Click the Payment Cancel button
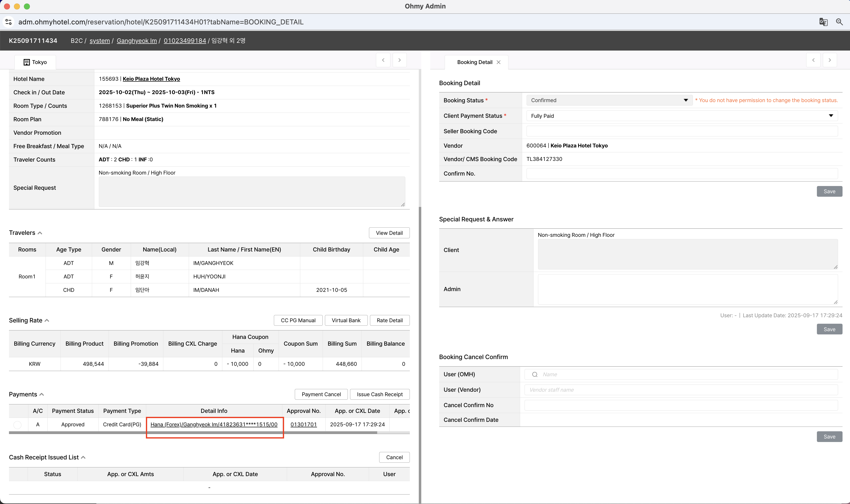 321,394
